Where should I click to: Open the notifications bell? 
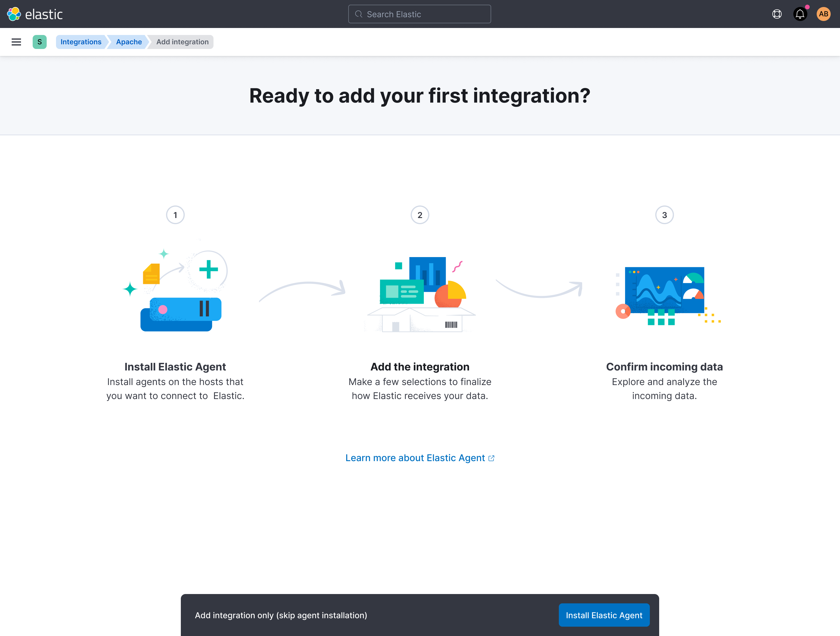tap(800, 14)
